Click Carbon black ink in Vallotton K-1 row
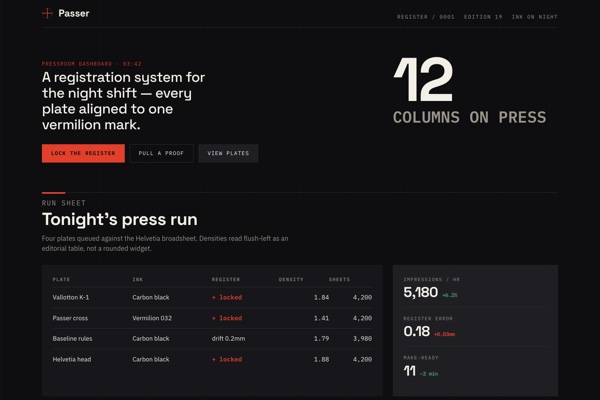 tap(151, 297)
